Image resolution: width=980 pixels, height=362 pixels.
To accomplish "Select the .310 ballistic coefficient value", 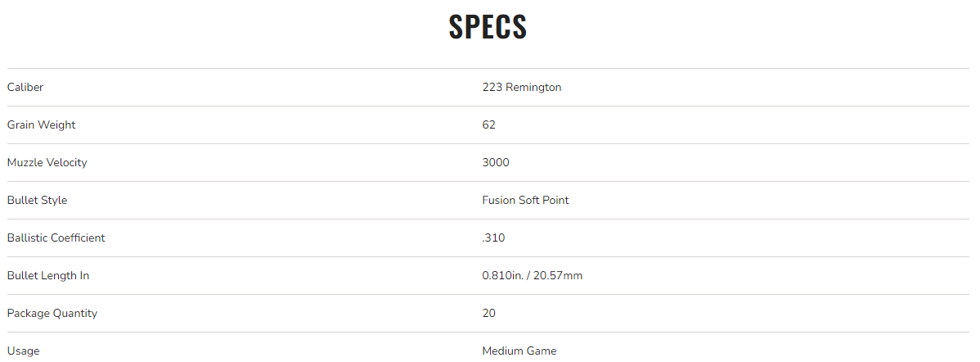I will (x=493, y=238).
